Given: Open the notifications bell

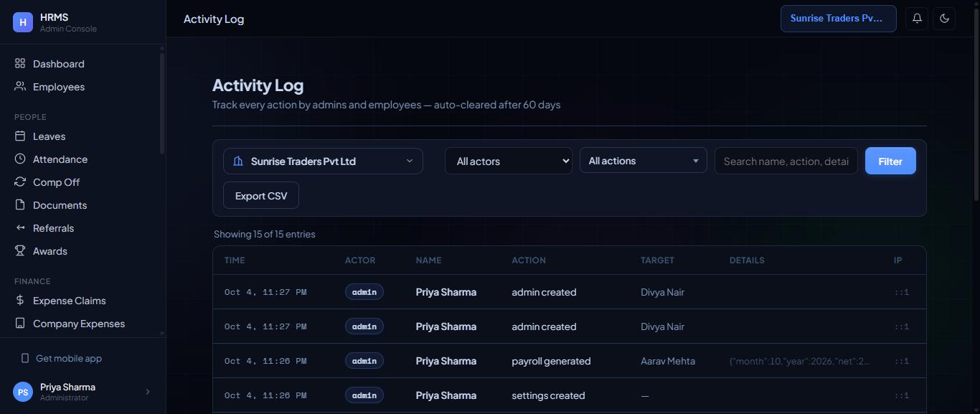Looking at the screenshot, I should [917, 19].
